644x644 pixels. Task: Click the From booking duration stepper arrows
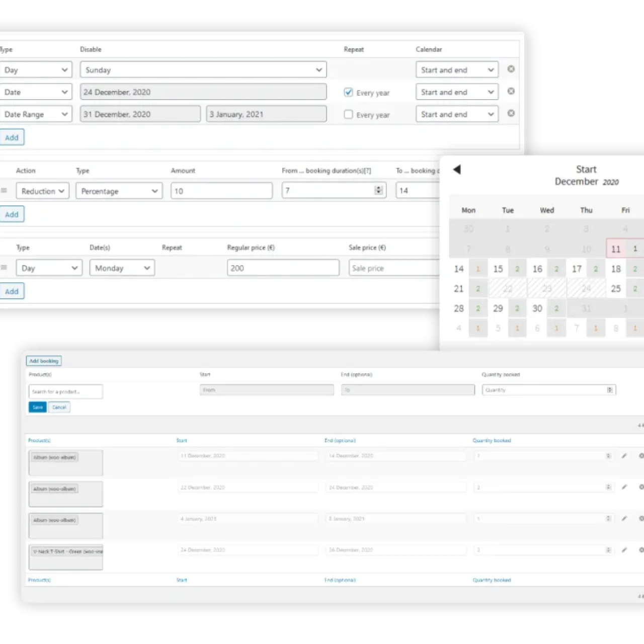pos(378,190)
